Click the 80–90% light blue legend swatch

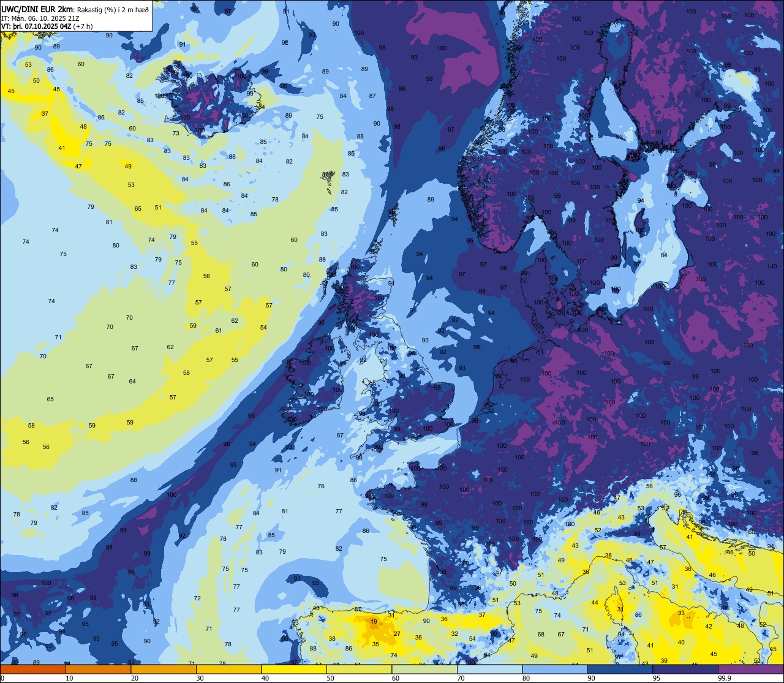[x=555, y=669]
